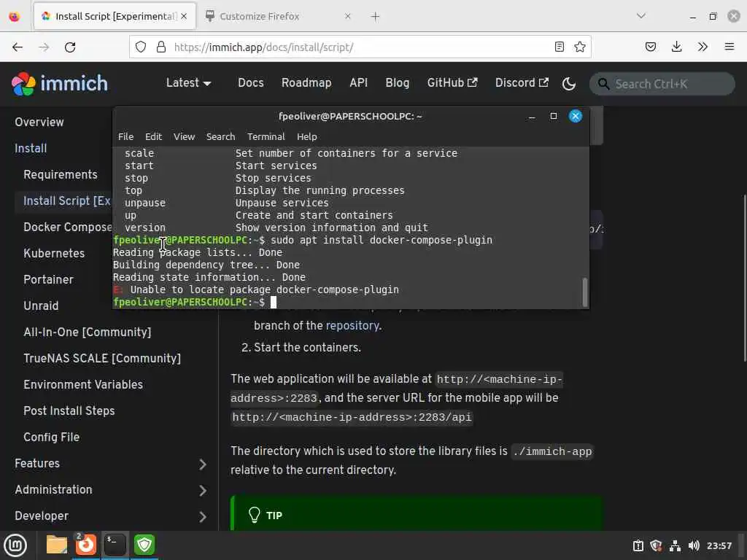Open Portainer sidebar page
Viewport: 747px width, 560px height.
point(49,279)
